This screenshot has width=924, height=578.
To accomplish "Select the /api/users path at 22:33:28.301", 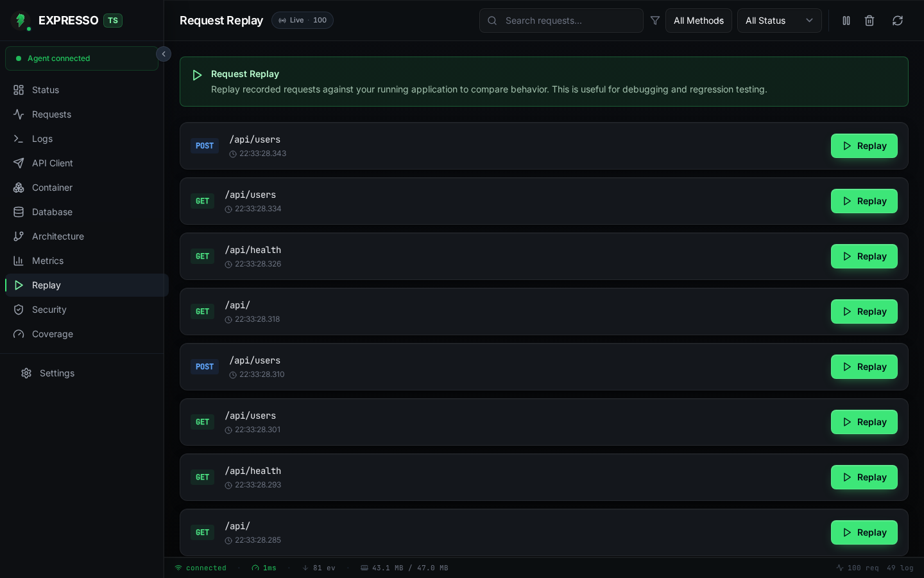I will click(x=250, y=416).
